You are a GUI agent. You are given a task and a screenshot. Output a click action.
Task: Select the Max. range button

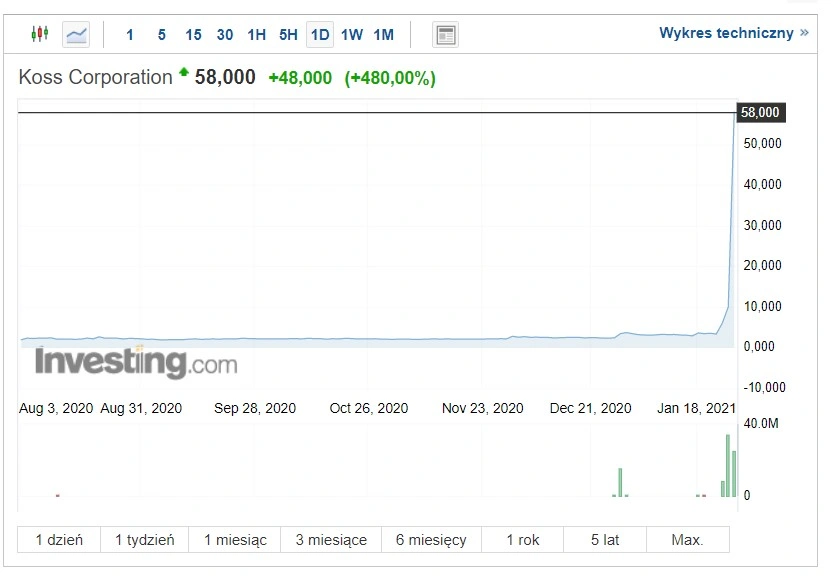coord(687,540)
